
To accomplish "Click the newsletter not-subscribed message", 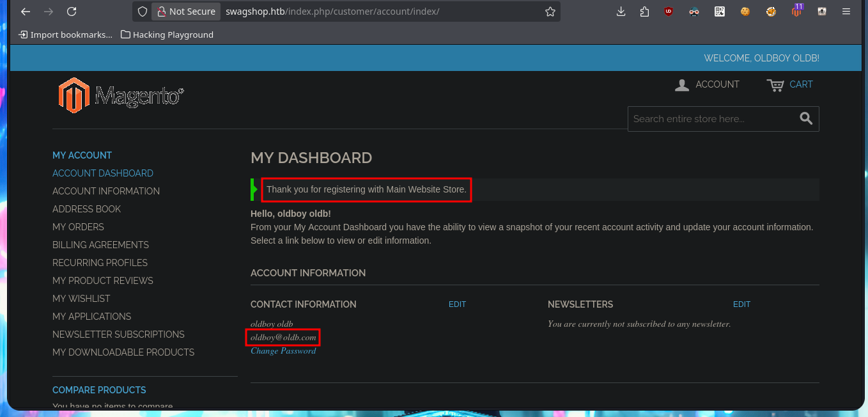I will pyautogui.click(x=639, y=324).
